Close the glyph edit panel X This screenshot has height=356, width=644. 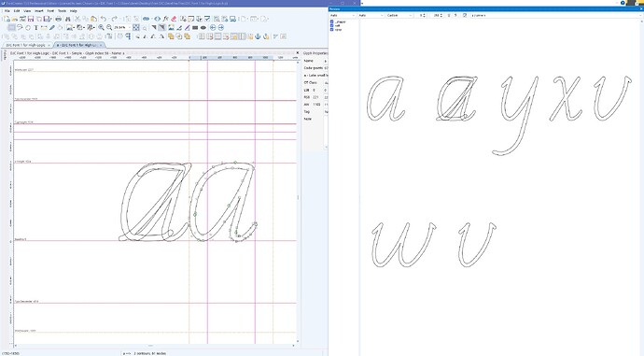(298, 53)
